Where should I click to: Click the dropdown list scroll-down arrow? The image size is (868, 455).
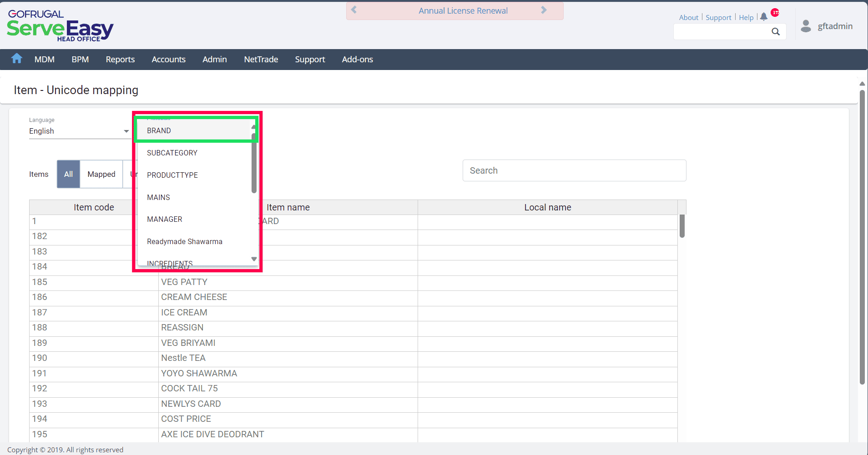[254, 259]
